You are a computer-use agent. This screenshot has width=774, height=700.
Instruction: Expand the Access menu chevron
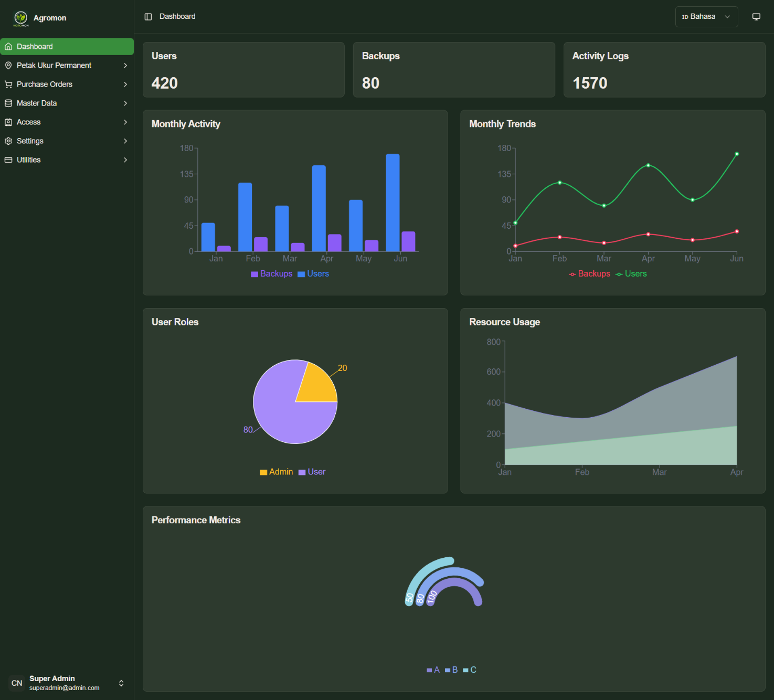coord(125,122)
